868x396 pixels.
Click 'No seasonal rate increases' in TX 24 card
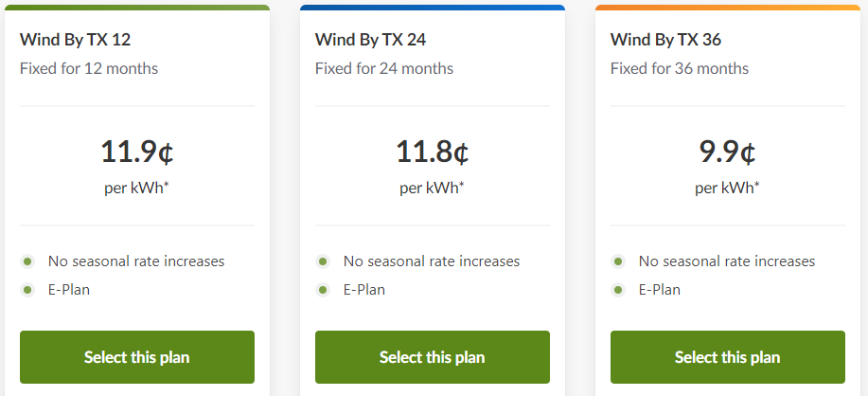click(x=431, y=261)
